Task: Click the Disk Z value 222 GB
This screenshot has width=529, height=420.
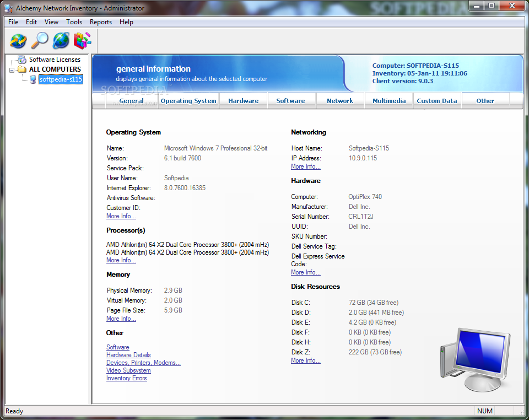Action: click(375, 352)
